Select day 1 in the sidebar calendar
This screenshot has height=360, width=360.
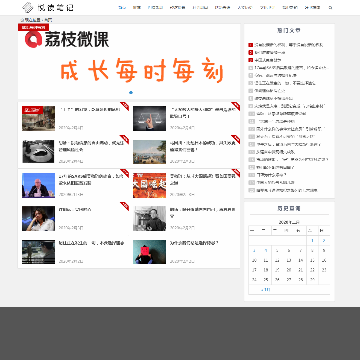click(312, 241)
